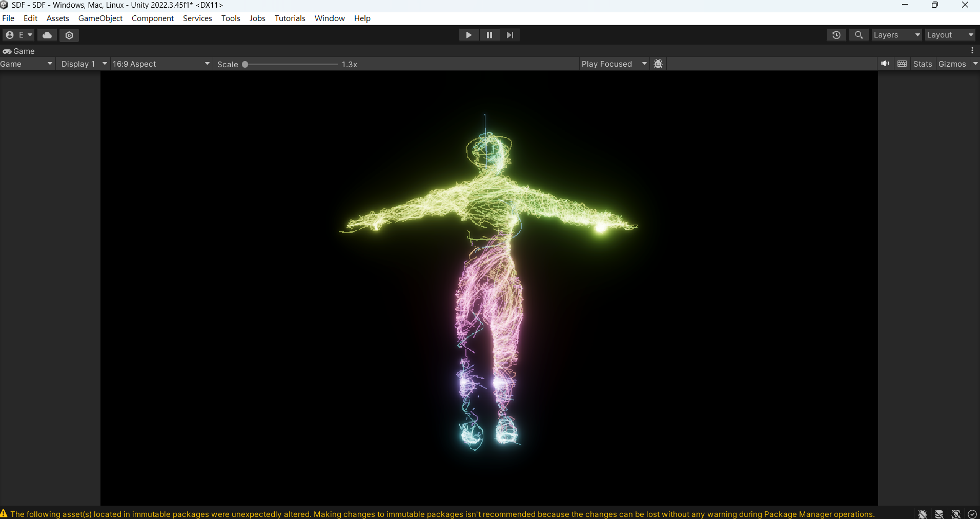Minimize the Unity editor window
The height and width of the screenshot is (519, 980).
(x=905, y=5)
